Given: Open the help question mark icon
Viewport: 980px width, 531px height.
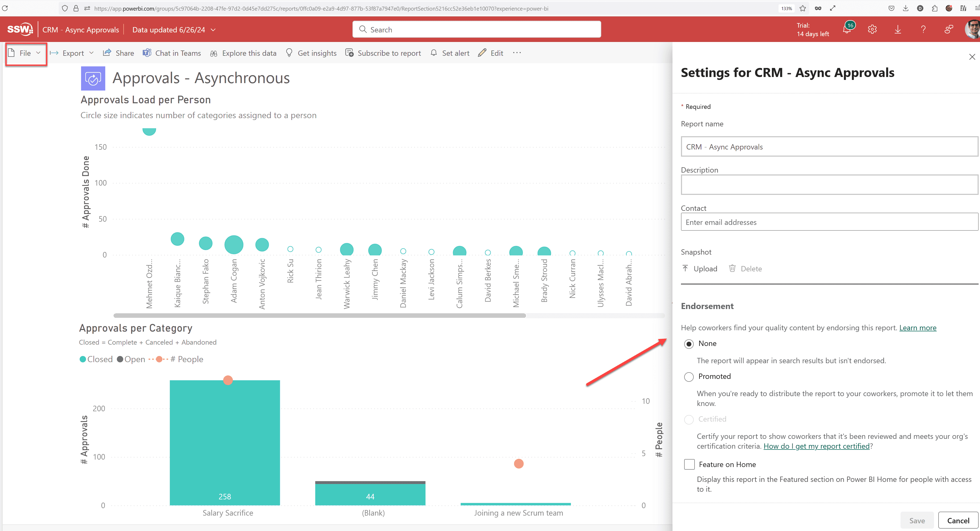Looking at the screenshot, I should [x=923, y=29].
